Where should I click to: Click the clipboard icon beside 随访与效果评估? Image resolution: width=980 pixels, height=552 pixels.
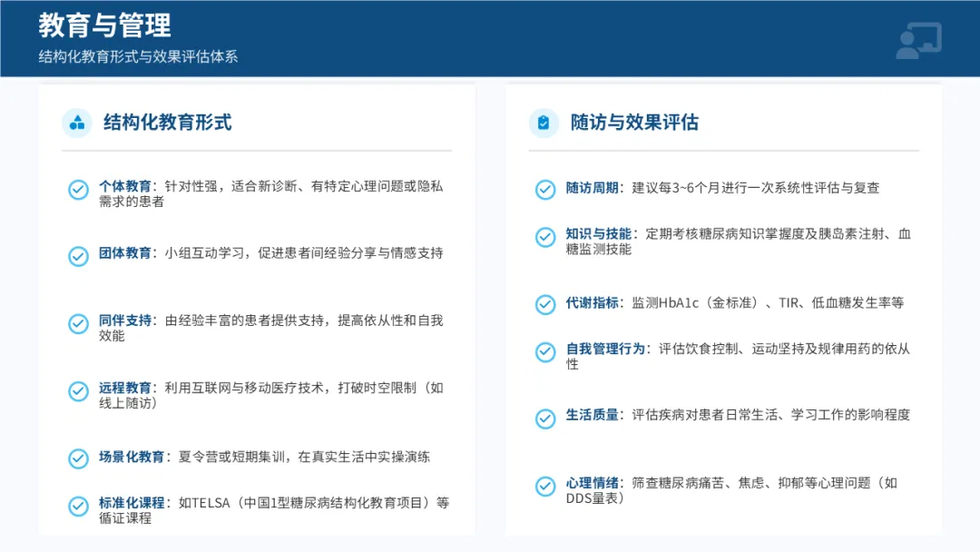tap(544, 123)
